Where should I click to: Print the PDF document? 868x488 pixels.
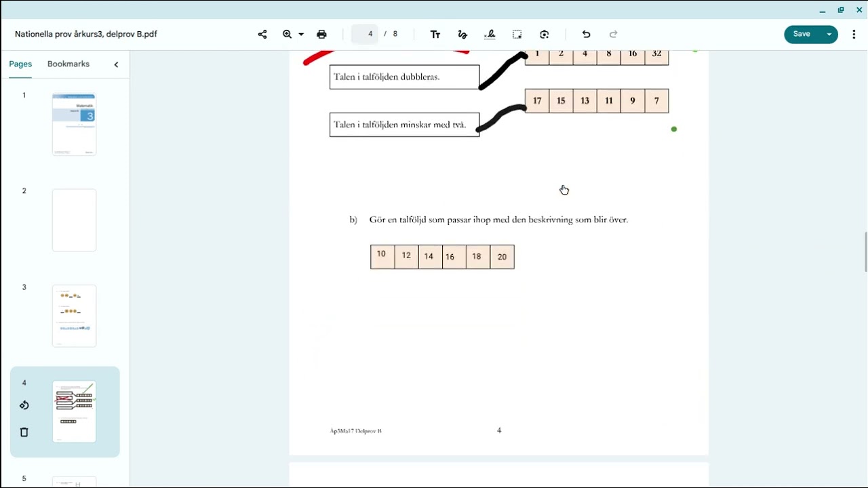tap(321, 35)
